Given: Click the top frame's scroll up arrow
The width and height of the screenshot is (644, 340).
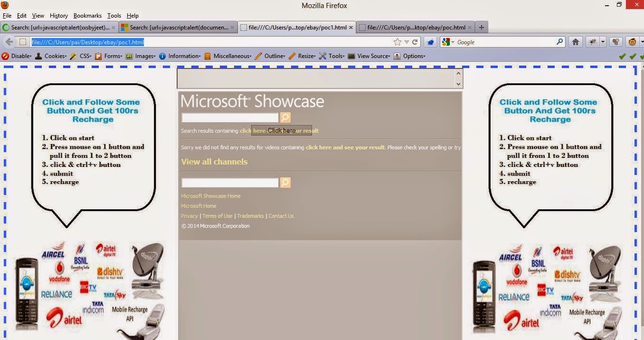Looking at the screenshot, I should [x=458, y=73].
